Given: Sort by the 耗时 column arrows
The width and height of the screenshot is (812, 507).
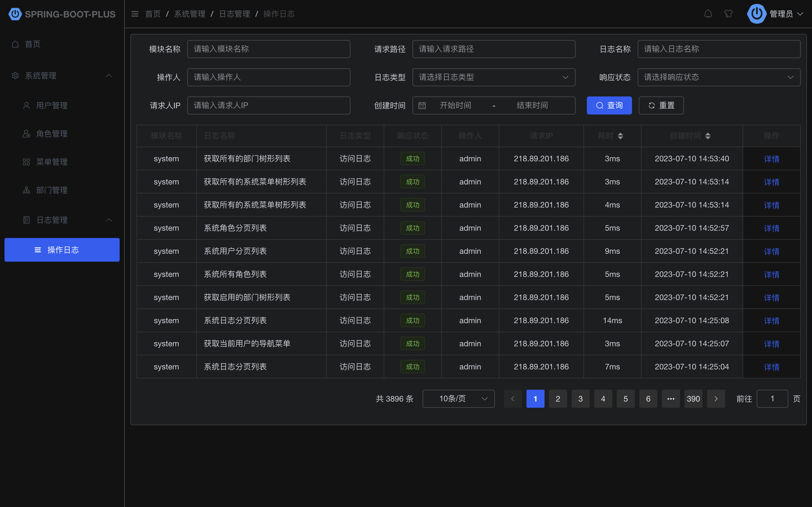Looking at the screenshot, I should pos(620,136).
